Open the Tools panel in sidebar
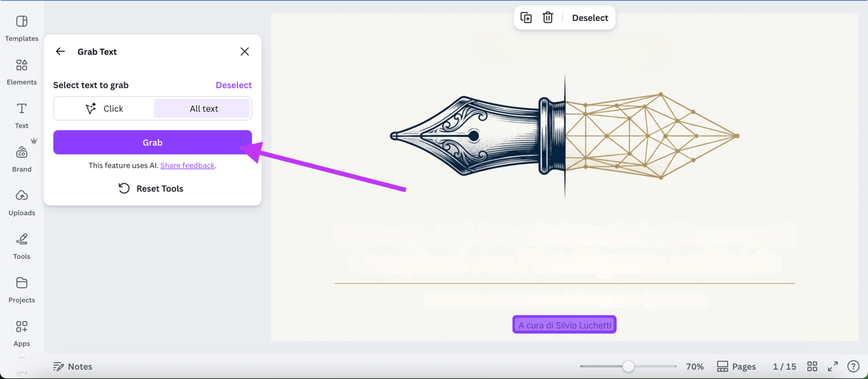 pos(22,246)
